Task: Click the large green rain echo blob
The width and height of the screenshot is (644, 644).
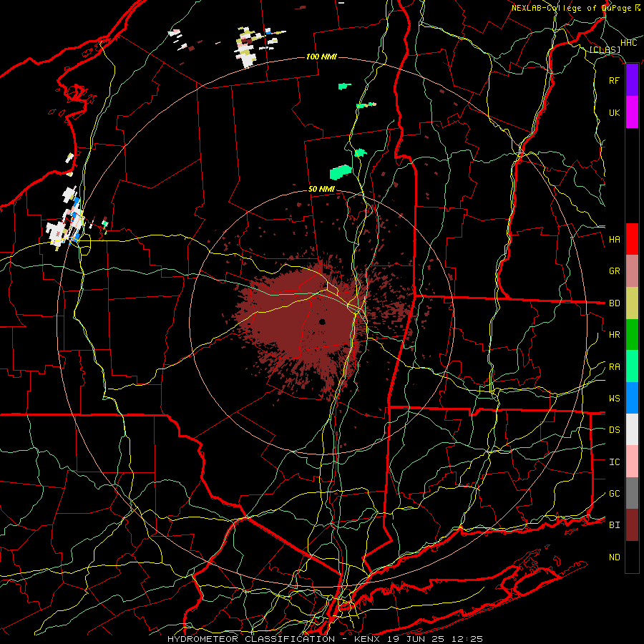Action: coord(341,172)
